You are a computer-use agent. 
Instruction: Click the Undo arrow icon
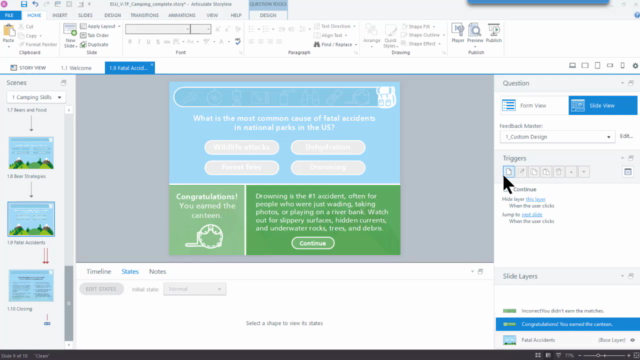pyautogui.click(x=35, y=4)
